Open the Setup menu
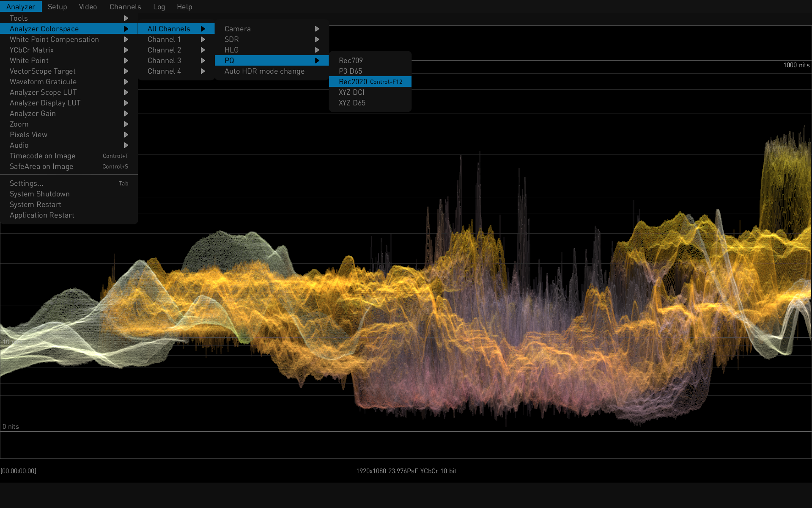Image resolution: width=812 pixels, height=508 pixels. point(57,7)
